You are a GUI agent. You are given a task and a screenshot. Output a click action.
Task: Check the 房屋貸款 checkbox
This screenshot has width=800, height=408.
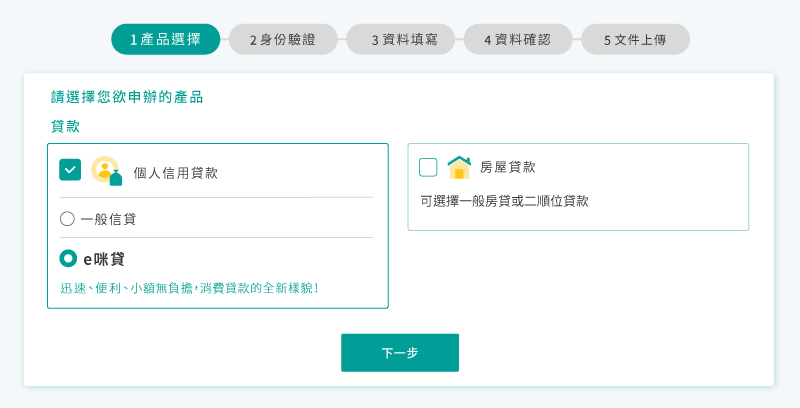click(x=428, y=167)
